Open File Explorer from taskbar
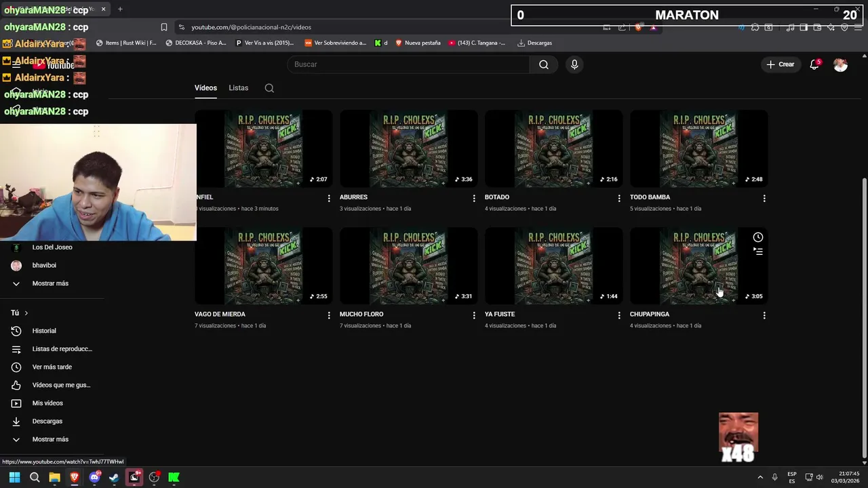Screen dimensions: 868x488 54,477
